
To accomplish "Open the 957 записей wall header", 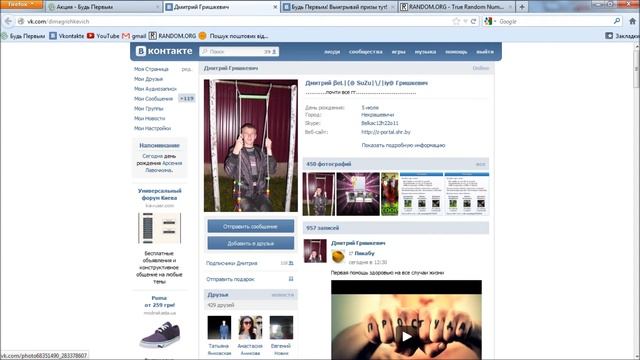I will (x=396, y=228).
